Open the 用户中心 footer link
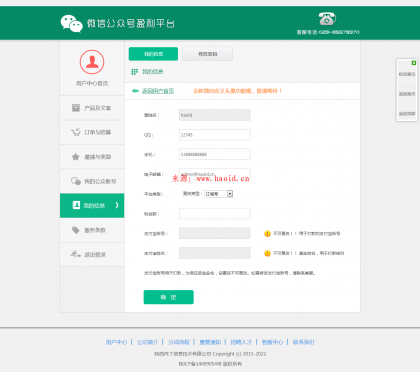420x372 pixels. coord(116,342)
